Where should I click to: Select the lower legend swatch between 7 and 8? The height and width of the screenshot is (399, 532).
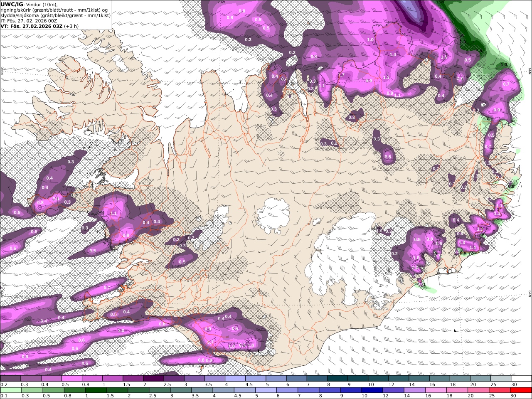pyautogui.click(x=308, y=390)
